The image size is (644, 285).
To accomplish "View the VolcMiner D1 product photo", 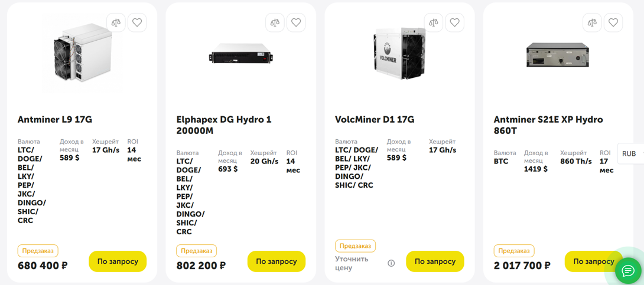I will coord(399,54).
